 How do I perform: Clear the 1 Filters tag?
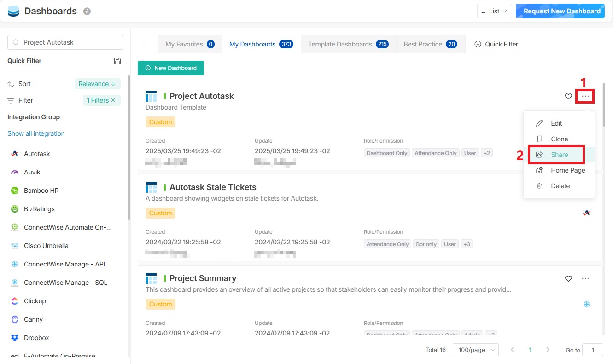pyautogui.click(x=113, y=100)
